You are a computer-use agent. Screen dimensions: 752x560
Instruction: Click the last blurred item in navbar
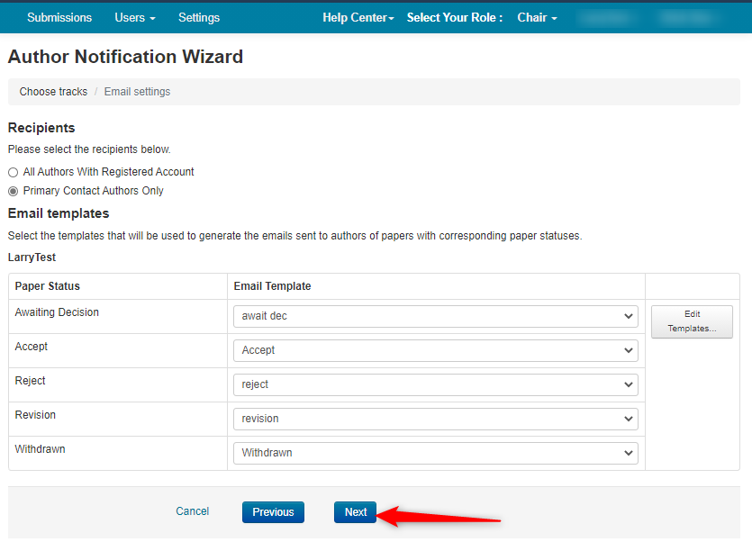692,18
